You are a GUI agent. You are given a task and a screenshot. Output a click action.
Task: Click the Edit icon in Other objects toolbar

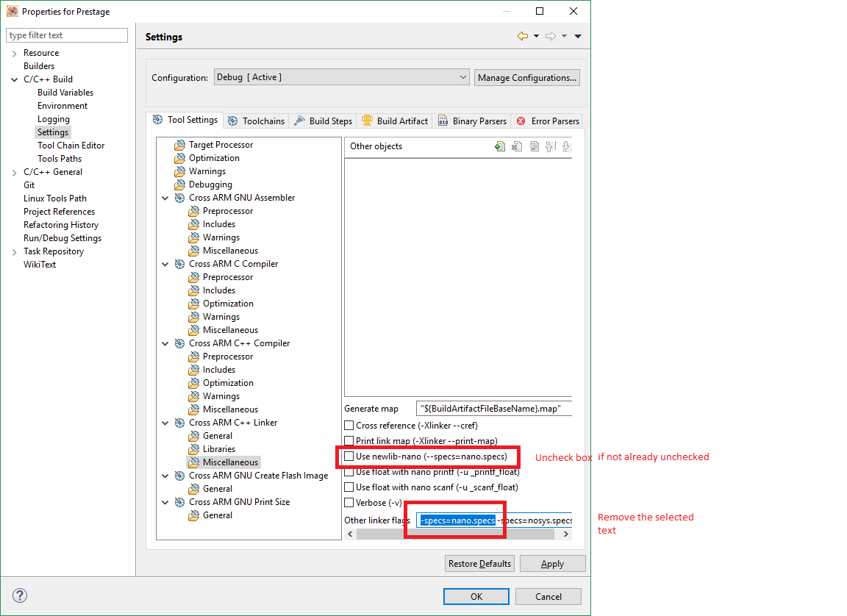tap(534, 146)
